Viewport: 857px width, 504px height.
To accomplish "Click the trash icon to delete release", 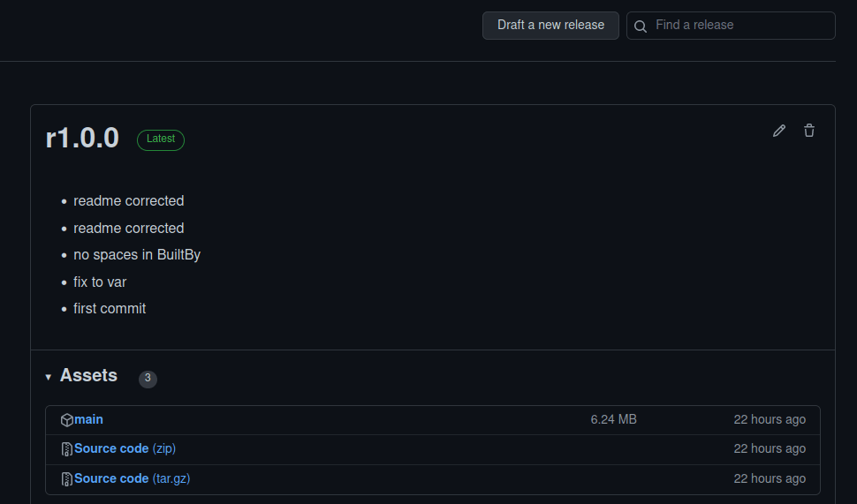I will coord(809,131).
